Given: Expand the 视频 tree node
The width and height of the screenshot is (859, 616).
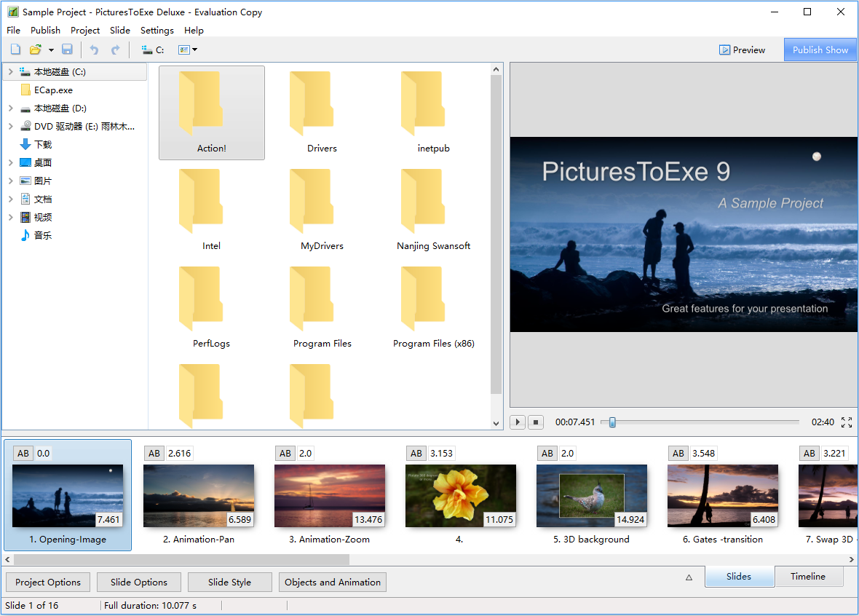Looking at the screenshot, I should click(x=10, y=217).
